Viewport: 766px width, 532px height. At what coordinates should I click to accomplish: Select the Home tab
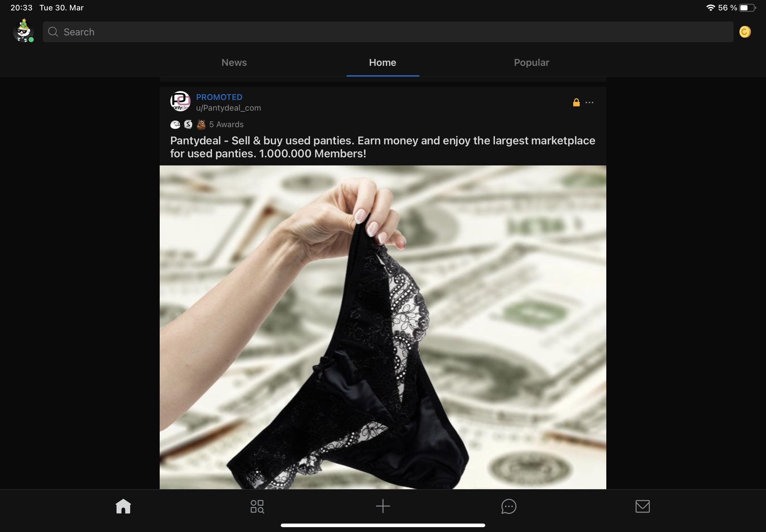coord(382,63)
